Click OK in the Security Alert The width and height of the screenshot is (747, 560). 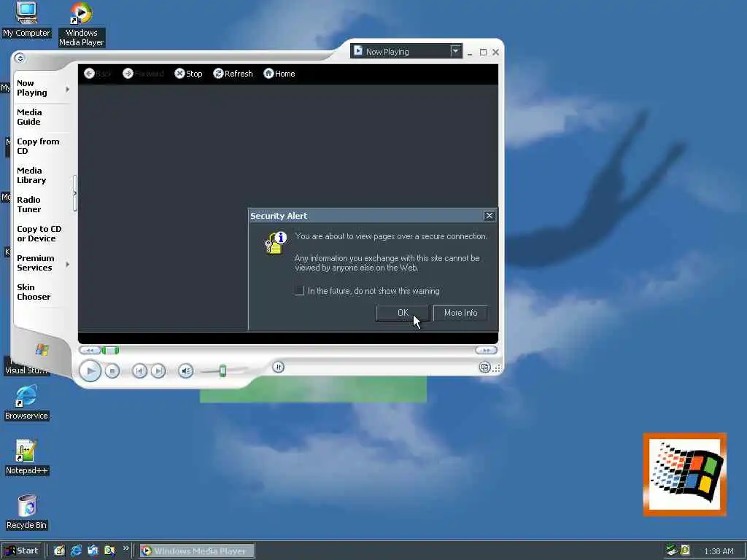[403, 313]
